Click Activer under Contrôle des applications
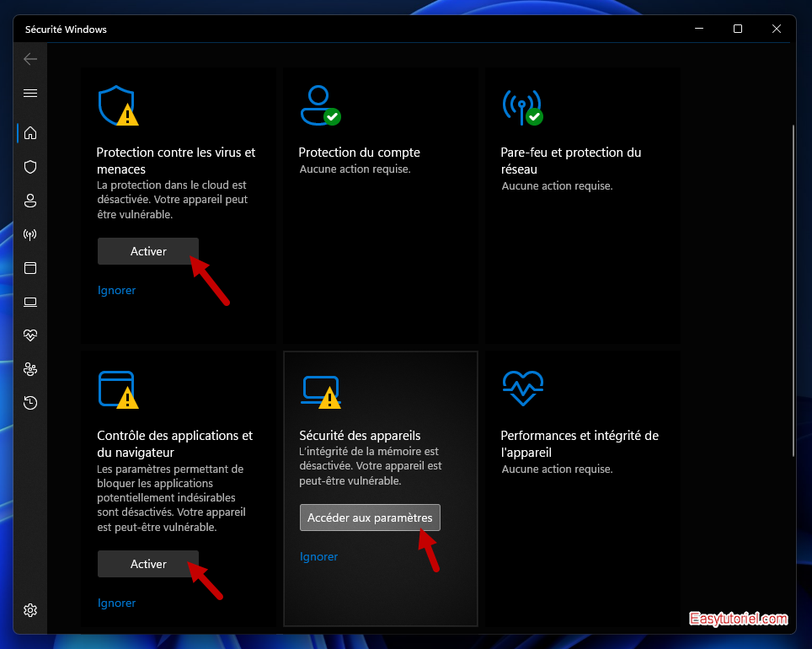 click(x=148, y=564)
